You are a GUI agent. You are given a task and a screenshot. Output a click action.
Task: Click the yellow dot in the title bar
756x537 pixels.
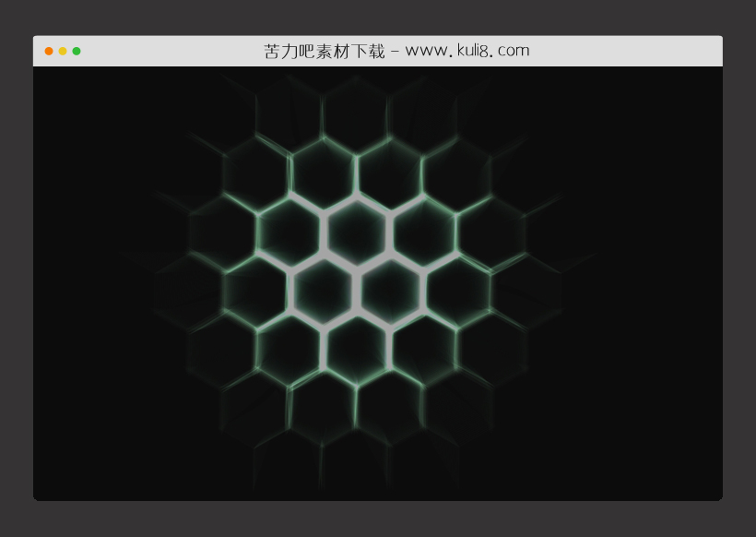(x=63, y=51)
